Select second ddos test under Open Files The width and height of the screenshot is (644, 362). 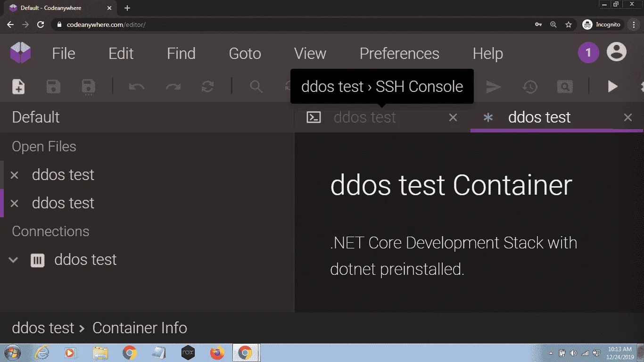click(63, 203)
